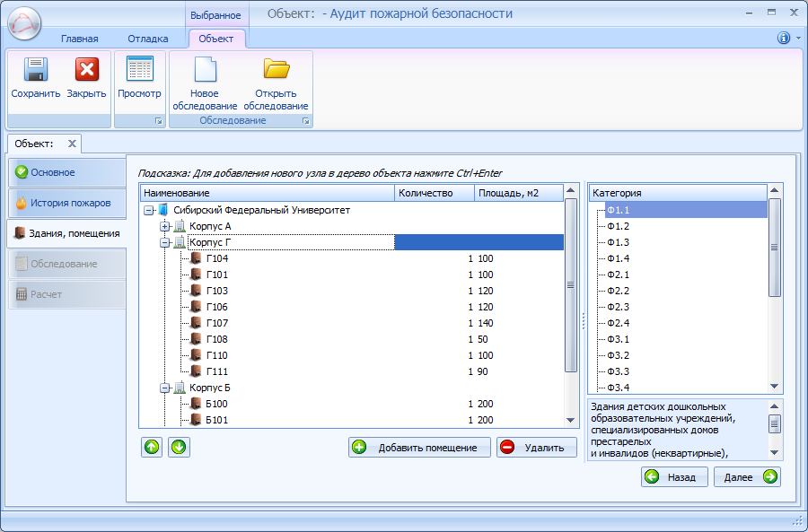This screenshot has height=532, width=808.
Task: Click the red Закрыть X icon
Action: point(86,69)
